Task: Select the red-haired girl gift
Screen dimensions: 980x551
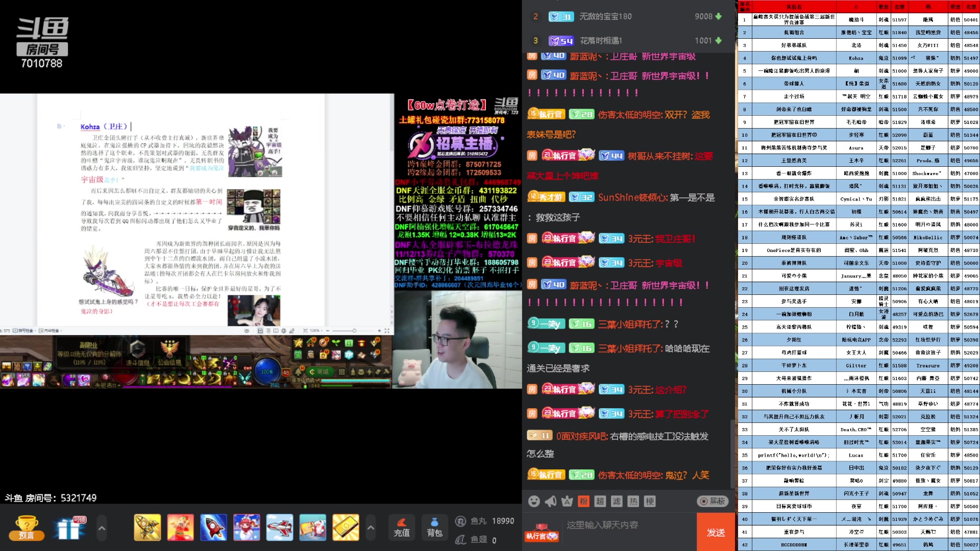Action: (x=247, y=528)
